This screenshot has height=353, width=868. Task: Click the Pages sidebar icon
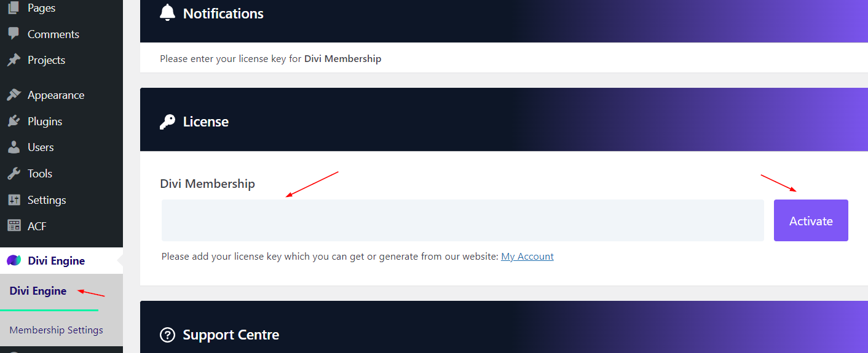14,8
